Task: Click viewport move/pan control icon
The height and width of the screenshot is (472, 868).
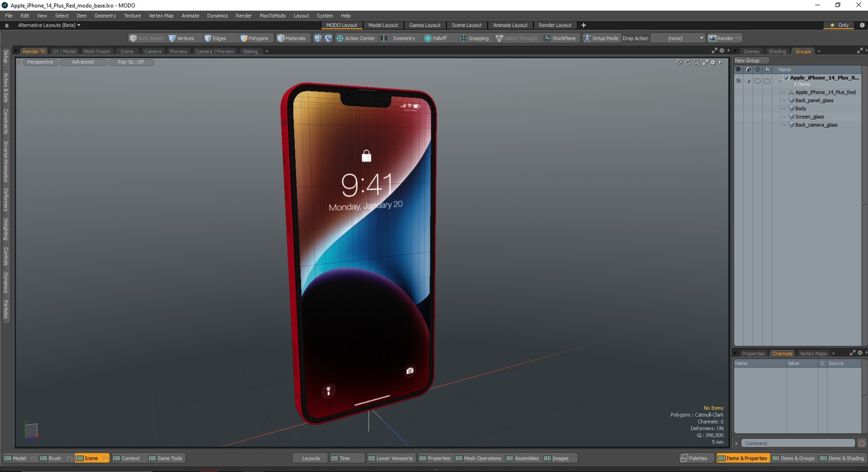Action: pos(679,62)
